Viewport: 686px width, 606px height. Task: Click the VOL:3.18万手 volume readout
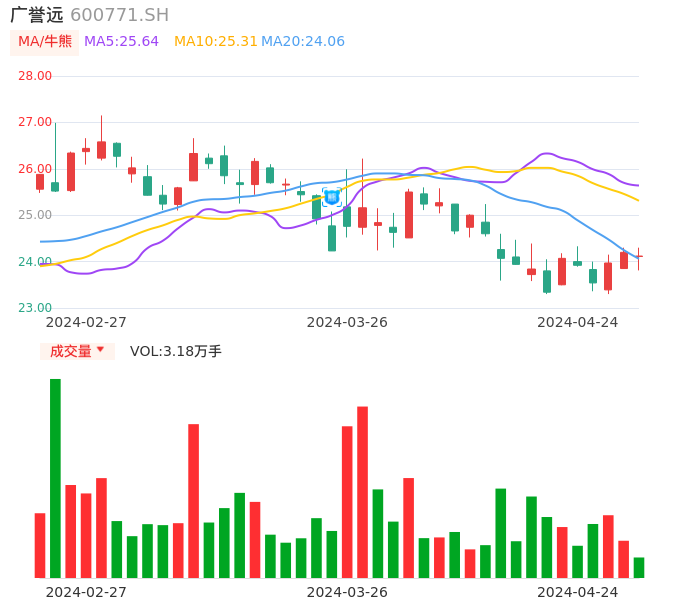pos(176,351)
